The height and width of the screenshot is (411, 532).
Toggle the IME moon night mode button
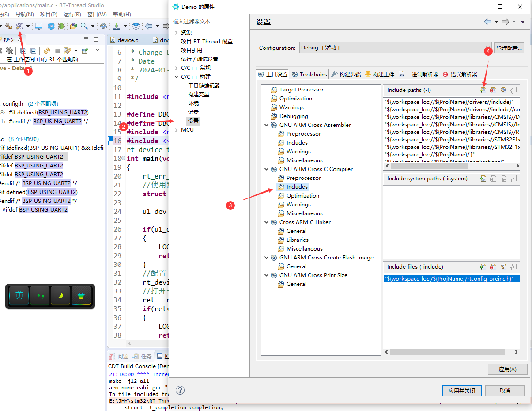60,296
